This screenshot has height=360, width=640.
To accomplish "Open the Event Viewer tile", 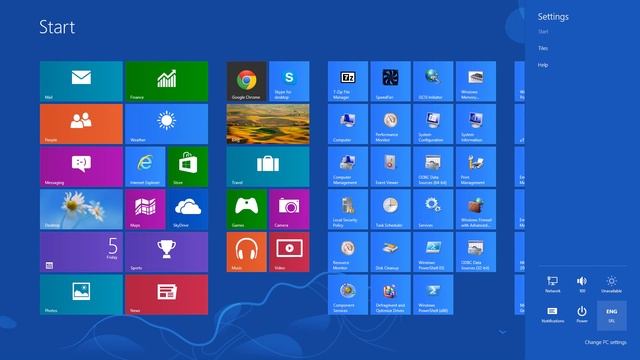I will (x=391, y=167).
